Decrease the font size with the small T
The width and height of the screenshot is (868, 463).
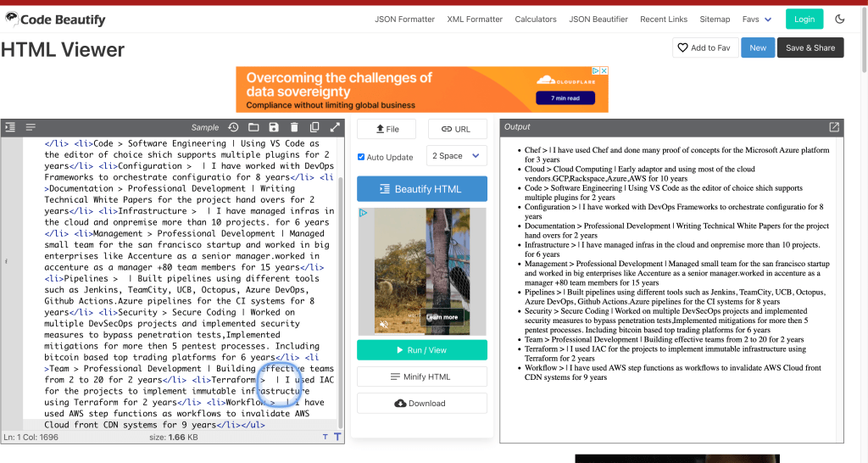[325, 437]
